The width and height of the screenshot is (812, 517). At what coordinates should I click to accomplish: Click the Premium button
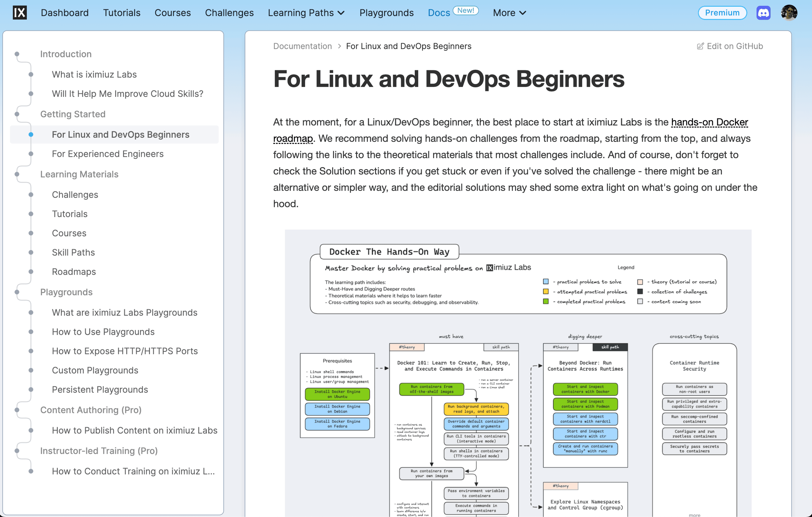point(722,13)
